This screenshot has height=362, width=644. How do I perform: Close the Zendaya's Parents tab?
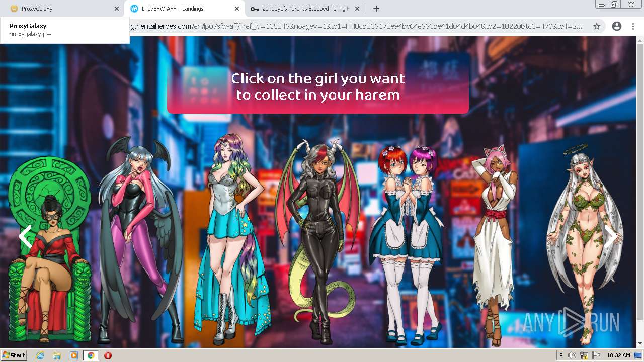tap(357, 9)
